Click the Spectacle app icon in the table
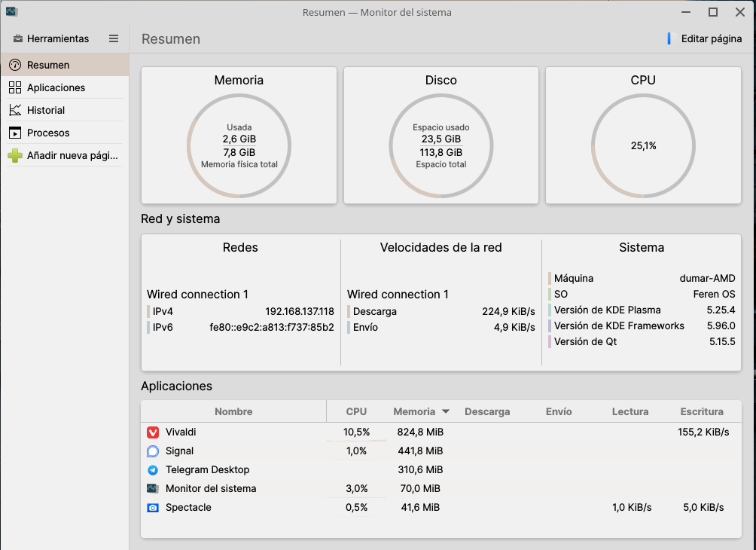The image size is (756, 550). [x=153, y=508]
